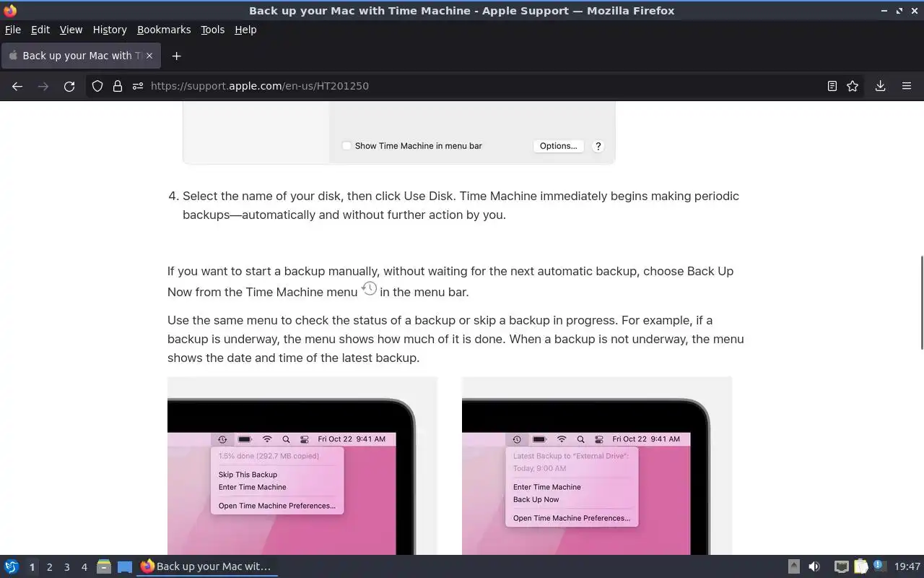Click the Firefox window entry in the taskbar
The width and height of the screenshot is (924, 578).
pos(207,566)
